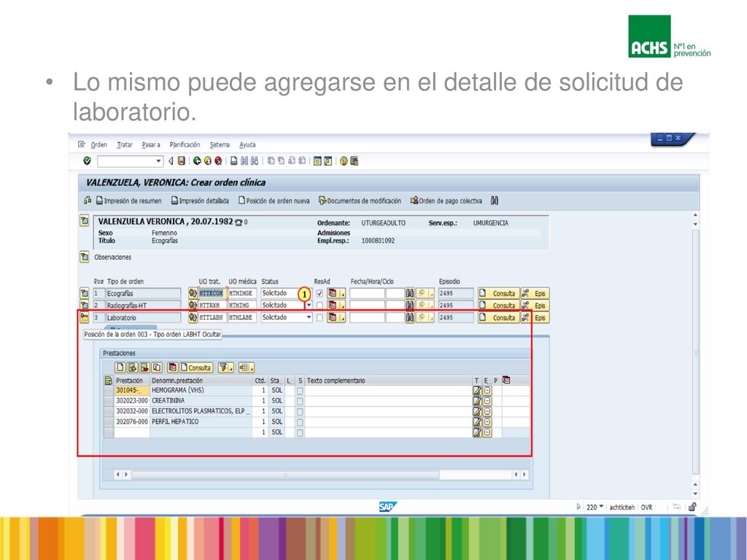
Task: Click the Create new session icon
Action: click(x=317, y=161)
